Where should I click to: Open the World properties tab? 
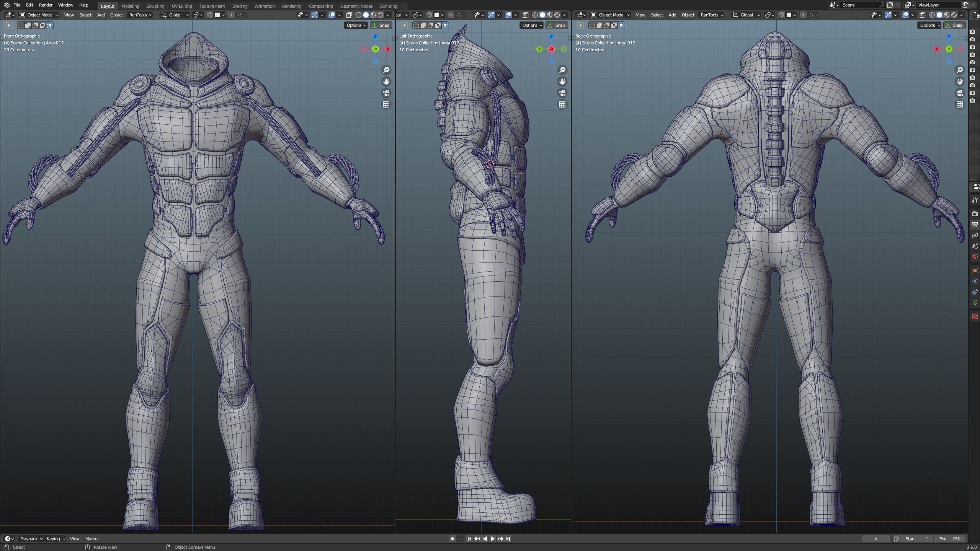(975, 257)
